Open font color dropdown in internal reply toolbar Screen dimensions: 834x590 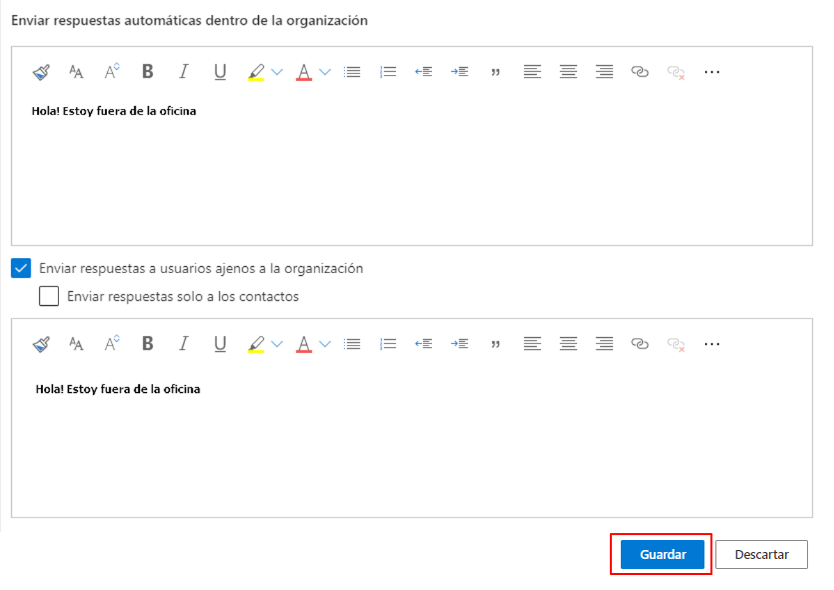pos(325,72)
